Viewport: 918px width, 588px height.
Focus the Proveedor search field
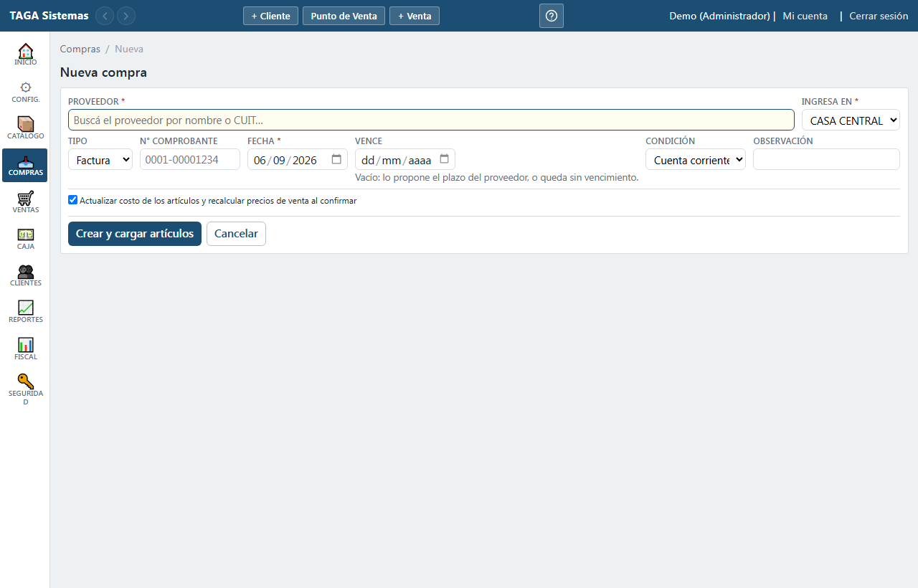[x=431, y=120]
